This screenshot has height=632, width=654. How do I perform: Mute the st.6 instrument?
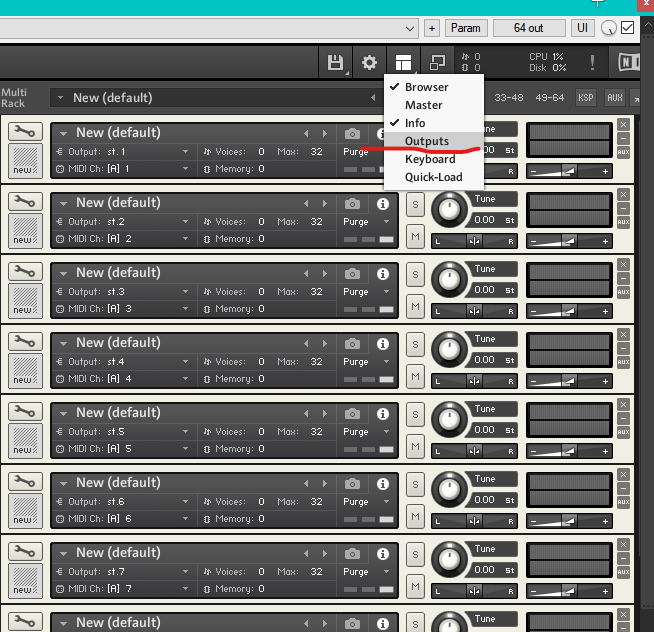tap(415, 516)
